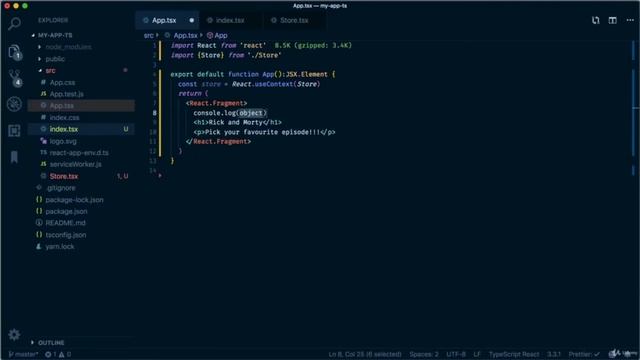Click the App symbol breadcrumb
Screen dimensions: 640x360
tap(221, 36)
